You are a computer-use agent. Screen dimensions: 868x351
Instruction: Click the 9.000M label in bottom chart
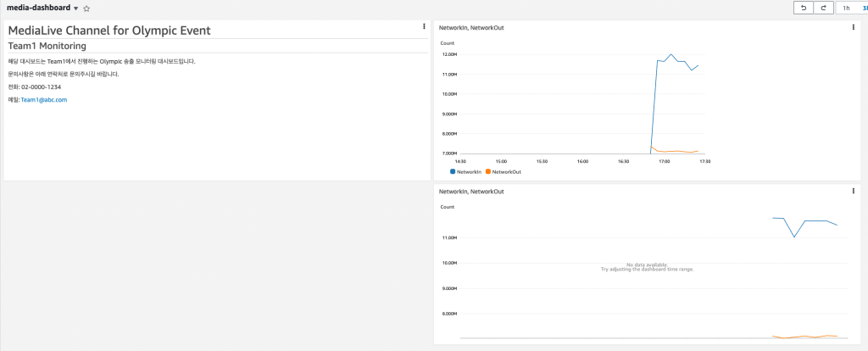click(448, 288)
